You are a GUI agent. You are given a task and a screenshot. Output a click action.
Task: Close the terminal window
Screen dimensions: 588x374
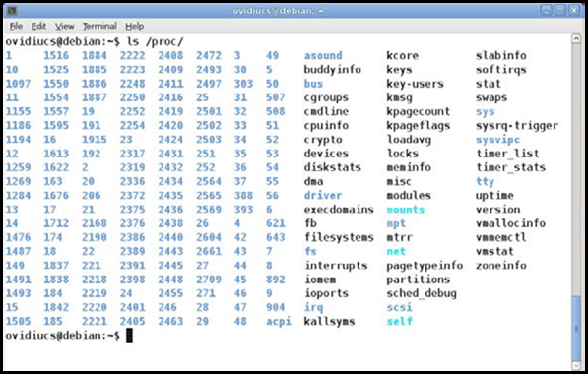[574, 10]
